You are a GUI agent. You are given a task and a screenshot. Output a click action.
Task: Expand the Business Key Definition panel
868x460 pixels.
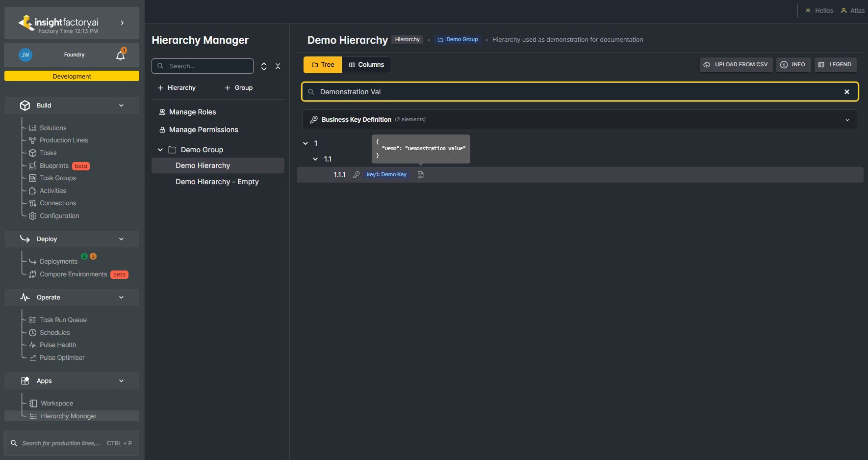point(580,120)
